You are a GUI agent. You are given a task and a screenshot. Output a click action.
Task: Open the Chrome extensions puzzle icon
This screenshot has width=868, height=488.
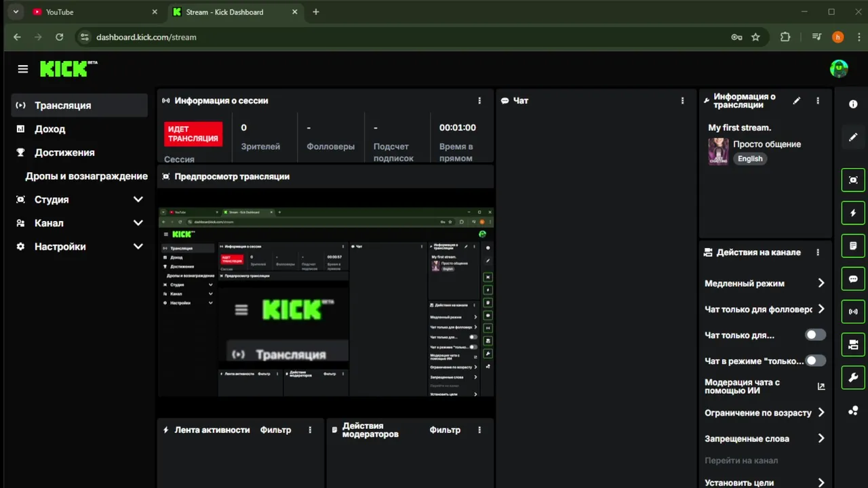(785, 37)
